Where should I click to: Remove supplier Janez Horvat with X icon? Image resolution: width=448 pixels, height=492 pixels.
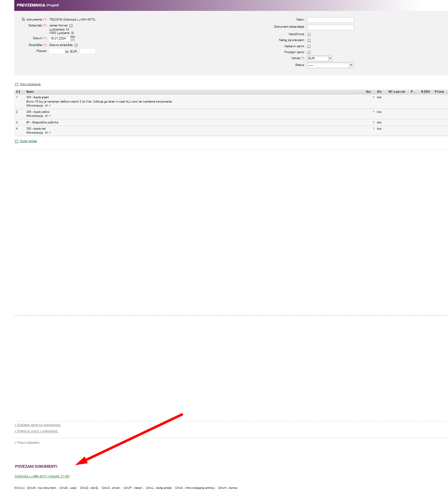(71, 25)
